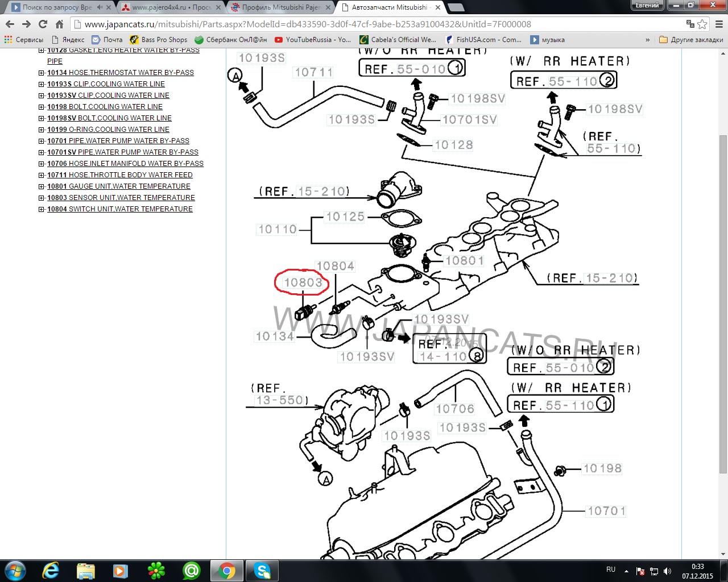Go to the browser home page

pyautogui.click(x=59, y=24)
